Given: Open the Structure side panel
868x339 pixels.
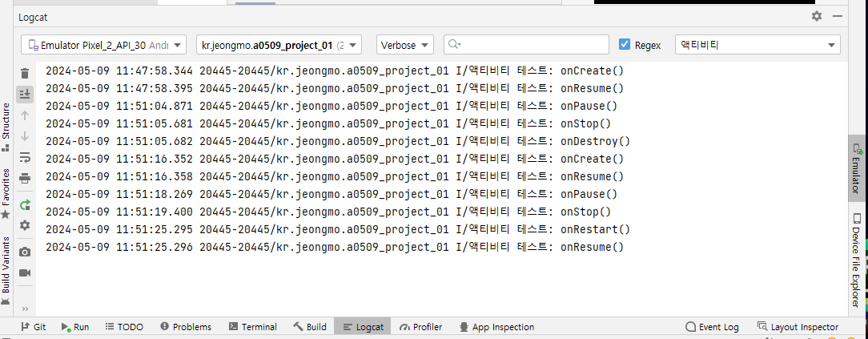Looking at the screenshot, I should (x=6, y=127).
